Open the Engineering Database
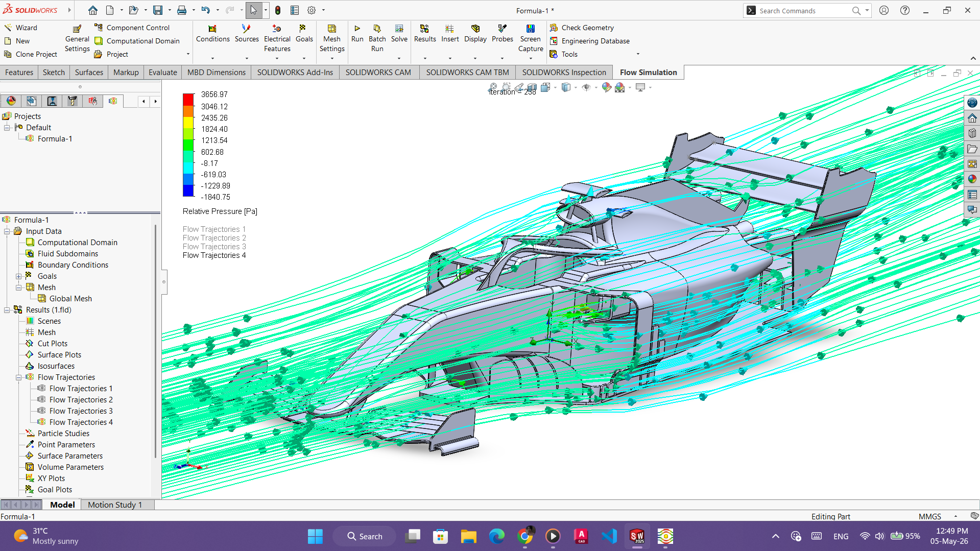 pyautogui.click(x=589, y=41)
